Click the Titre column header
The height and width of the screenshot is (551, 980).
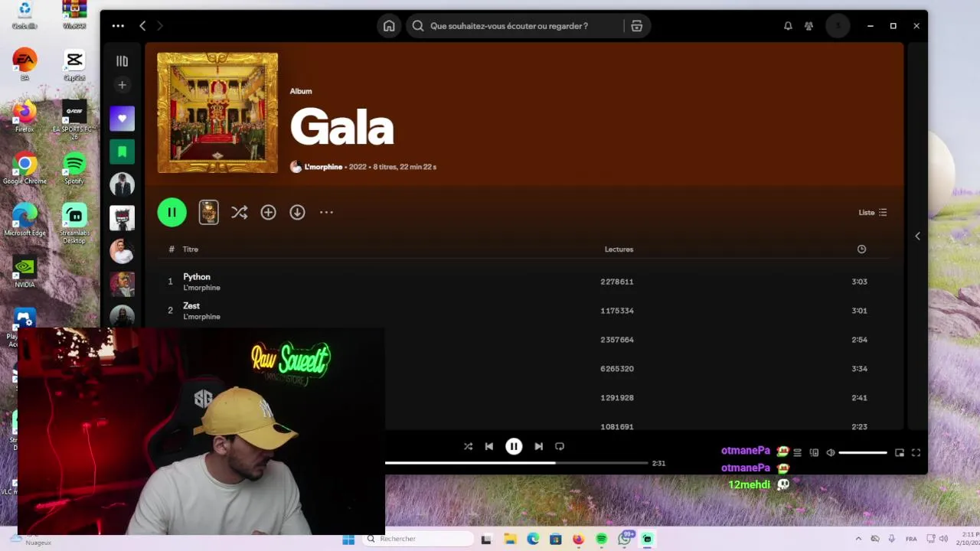pyautogui.click(x=191, y=249)
